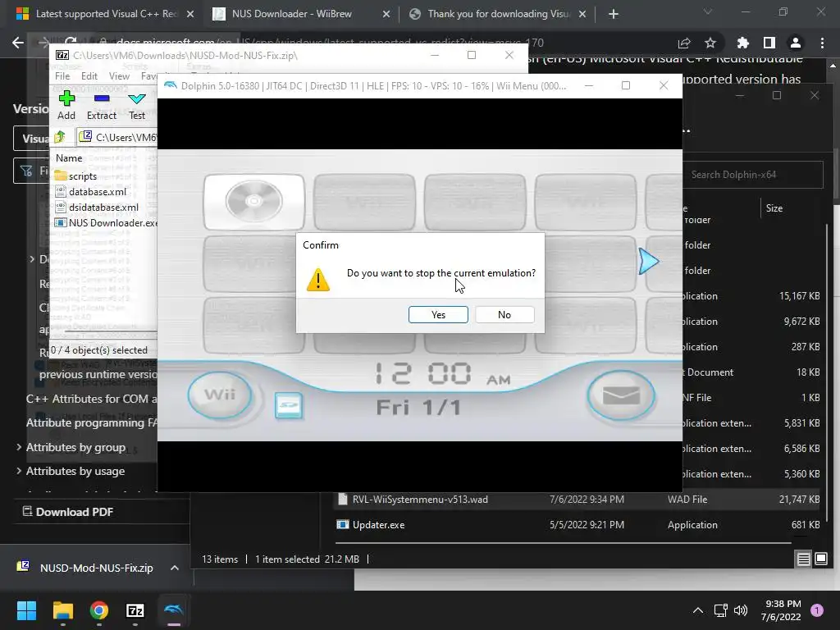
Task: Open the Windows Start menu
Action: click(x=26, y=610)
